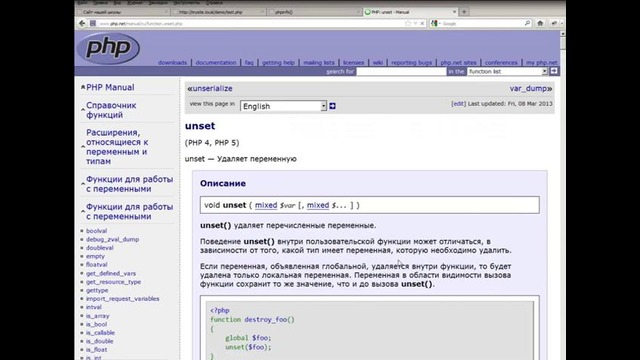Click the "search for" input field
Viewport: 640px width, 360px height.
pyautogui.click(x=401, y=71)
